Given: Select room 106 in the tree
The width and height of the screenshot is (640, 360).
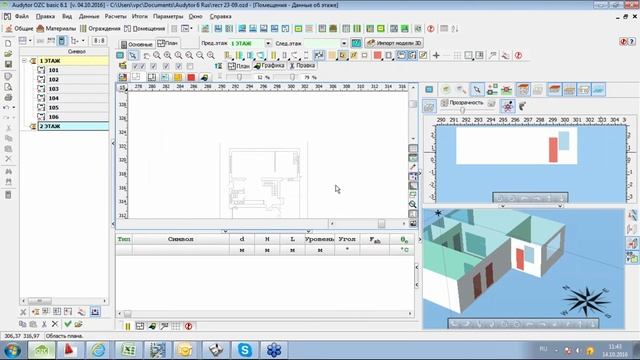Looking at the screenshot, I should pos(53,117).
